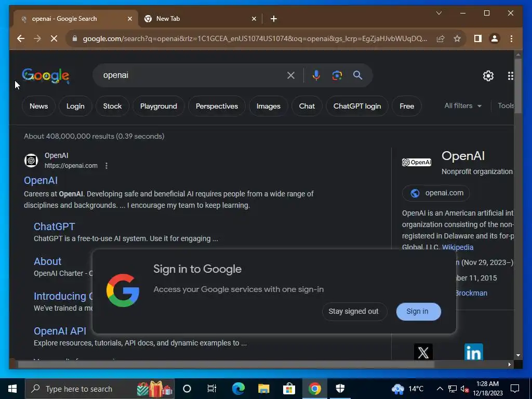Image resolution: width=532 pixels, height=399 pixels.
Task: Bookmark this page with the star icon
Action: tap(457, 38)
